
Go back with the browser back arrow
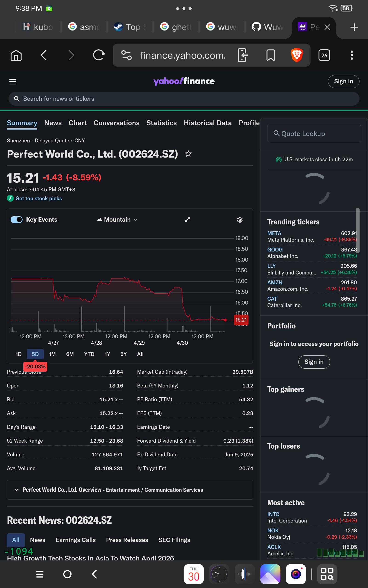[x=44, y=55]
